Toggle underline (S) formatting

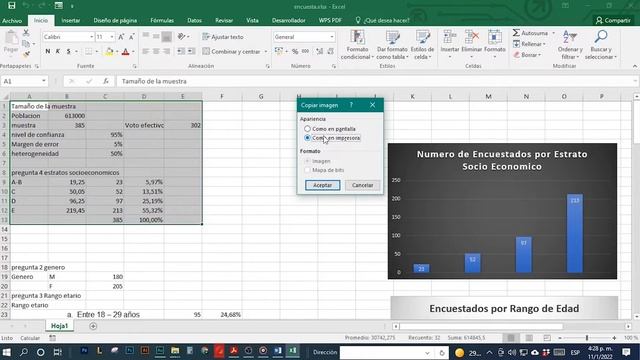(x=69, y=51)
